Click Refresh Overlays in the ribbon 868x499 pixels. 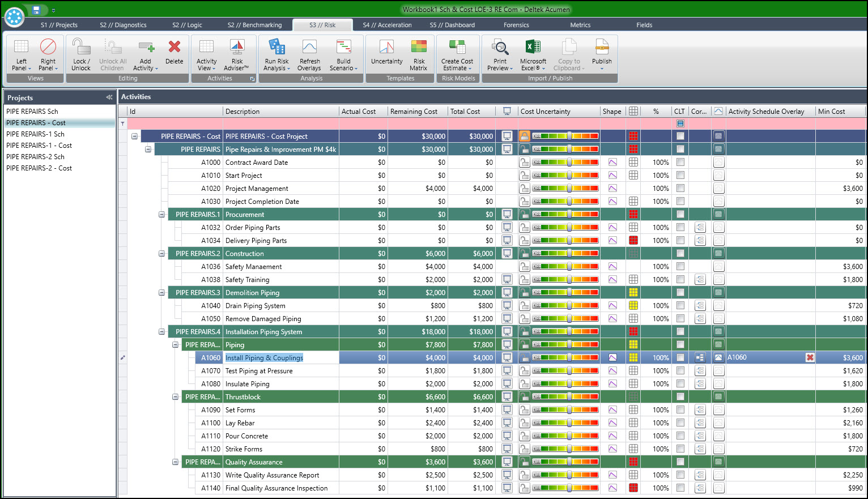[x=310, y=55]
